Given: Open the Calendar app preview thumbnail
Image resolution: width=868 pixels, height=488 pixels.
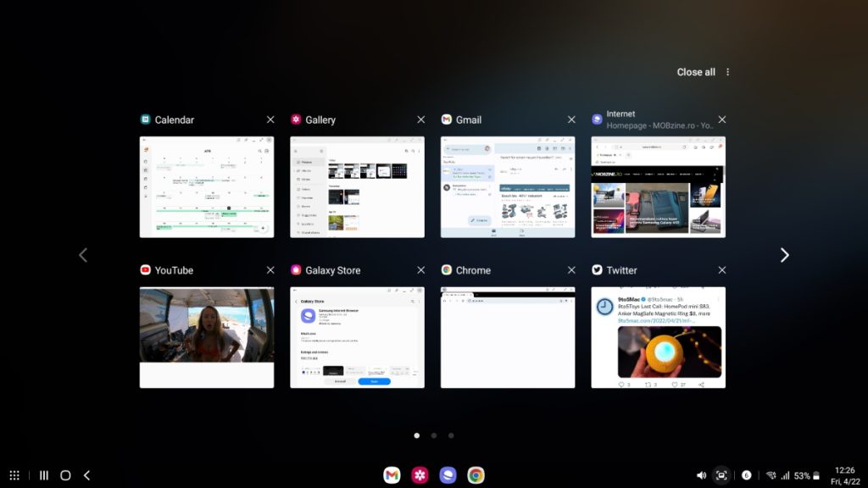Looking at the screenshot, I should (207, 187).
